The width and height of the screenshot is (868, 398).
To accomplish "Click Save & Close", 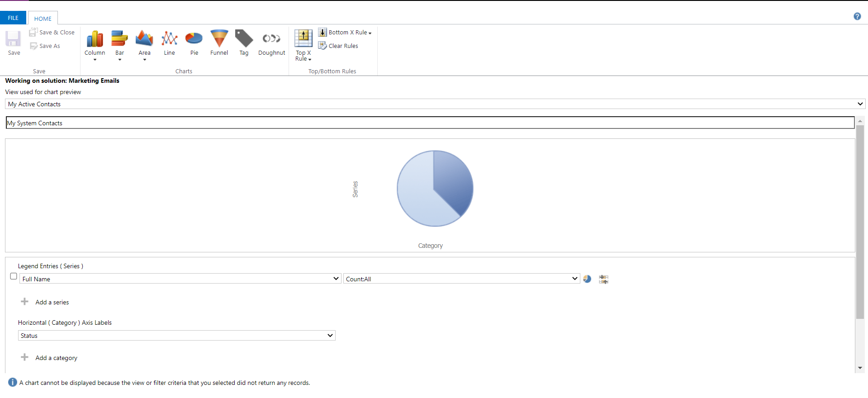I will click(x=52, y=32).
